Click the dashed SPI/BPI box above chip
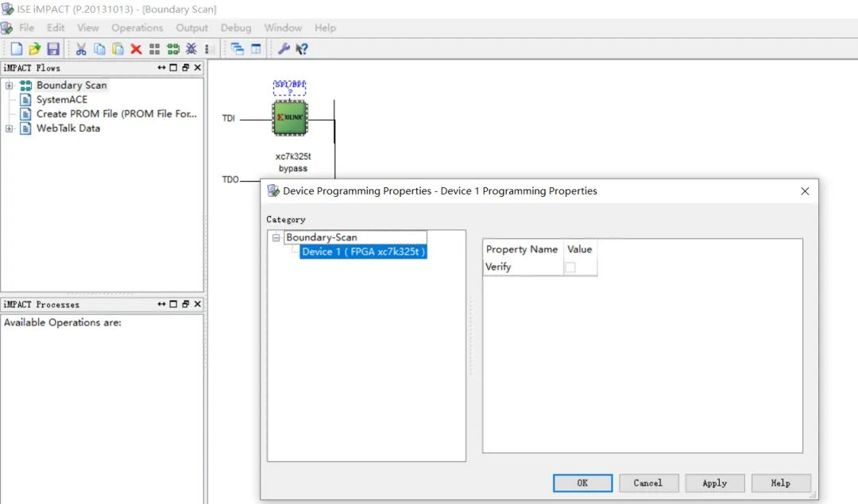 point(289,87)
